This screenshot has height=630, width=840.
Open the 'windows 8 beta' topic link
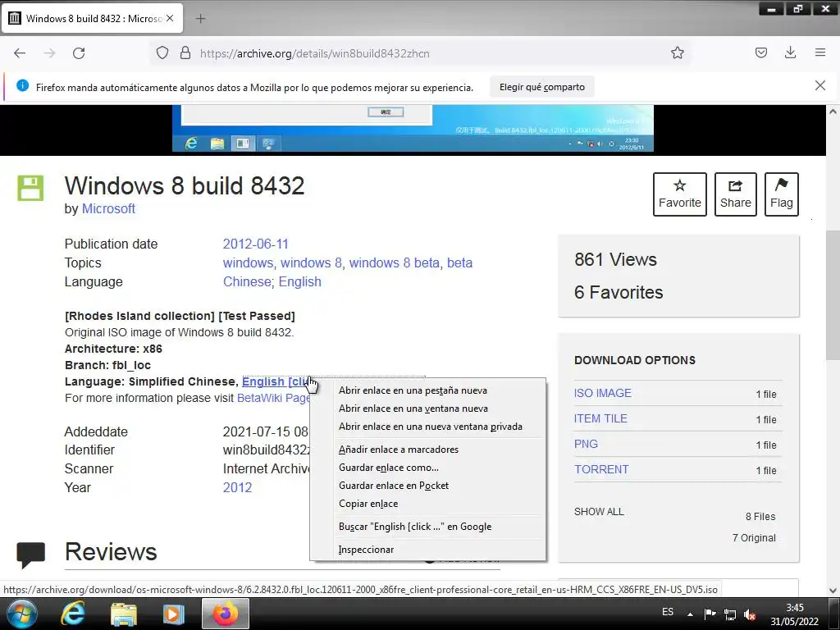pos(395,263)
